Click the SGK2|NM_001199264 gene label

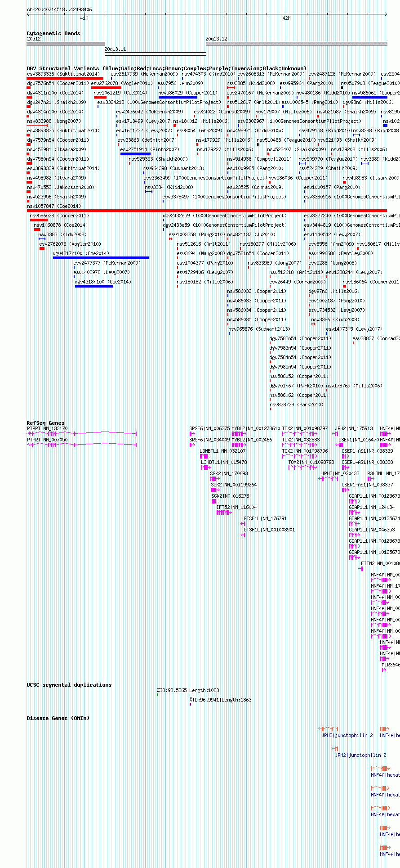coord(234,485)
